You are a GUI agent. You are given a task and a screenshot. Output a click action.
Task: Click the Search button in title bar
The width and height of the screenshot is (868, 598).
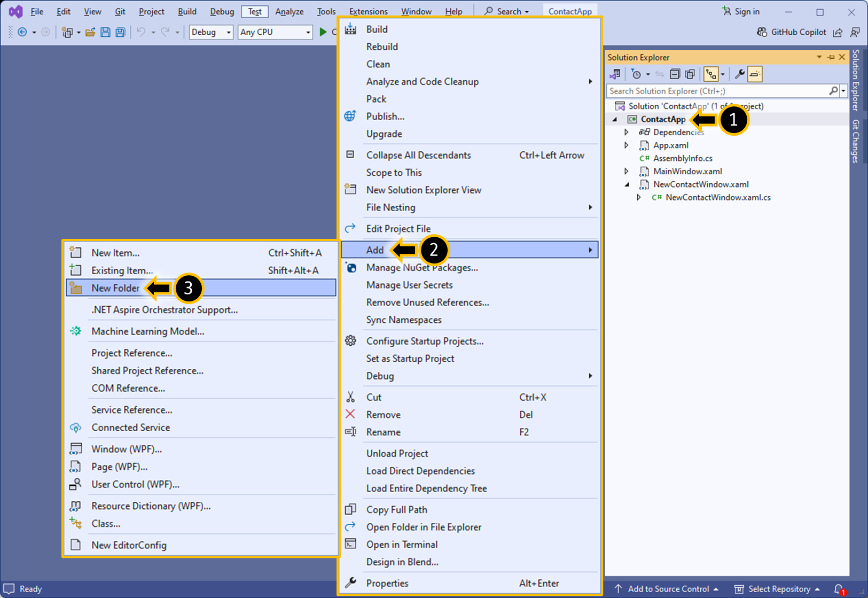[506, 11]
